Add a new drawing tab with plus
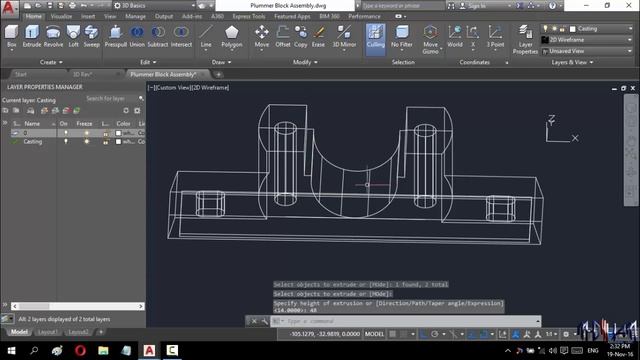This screenshot has width=640, height=360. tap(218, 74)
